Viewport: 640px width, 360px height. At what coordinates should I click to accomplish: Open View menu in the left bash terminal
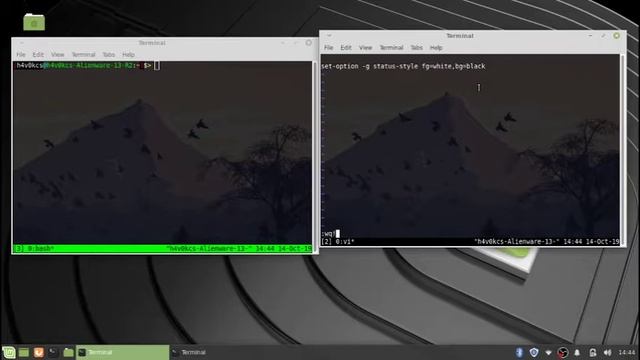click(x=58, y=55)
